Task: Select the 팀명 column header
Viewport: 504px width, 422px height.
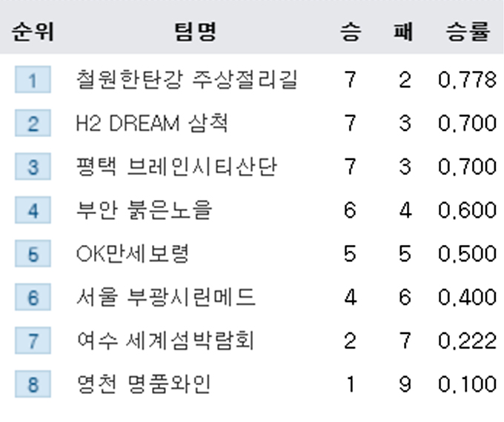Action: pos(196,32)
